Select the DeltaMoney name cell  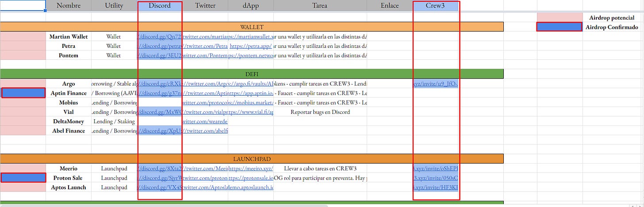click(x=69, y=121)
